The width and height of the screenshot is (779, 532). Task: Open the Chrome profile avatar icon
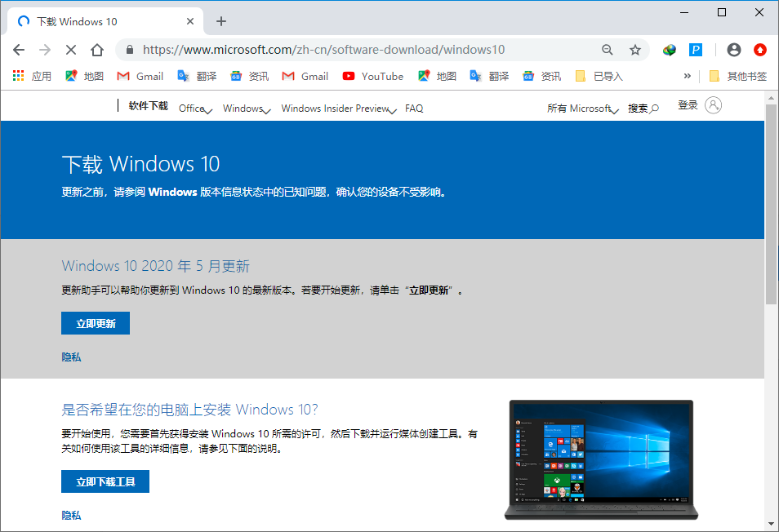coord(734,50)
